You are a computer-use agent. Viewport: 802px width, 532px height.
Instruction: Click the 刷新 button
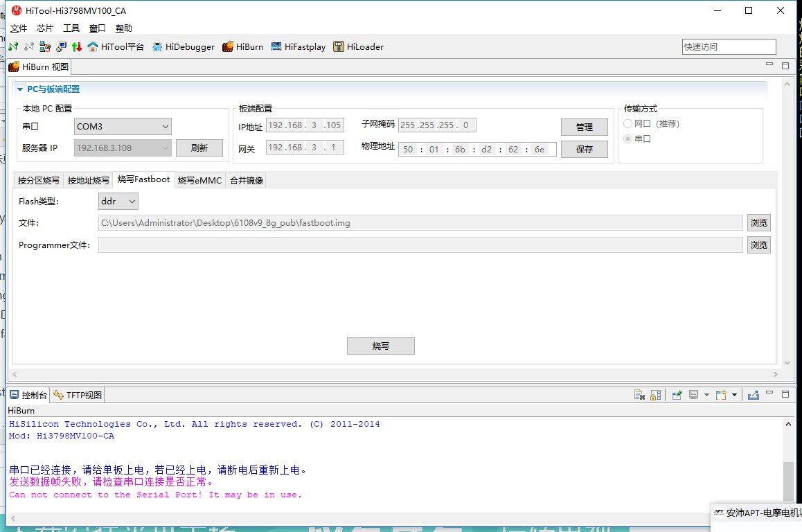199,148
